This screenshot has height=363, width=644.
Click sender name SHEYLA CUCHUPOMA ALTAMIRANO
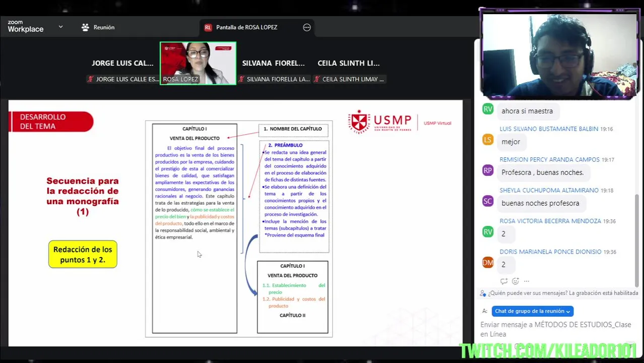[549, 191]
